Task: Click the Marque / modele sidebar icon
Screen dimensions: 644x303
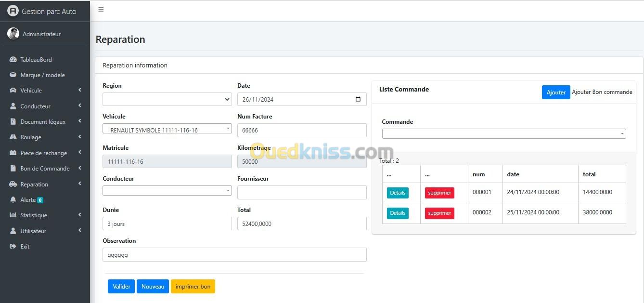Action: 13,75
